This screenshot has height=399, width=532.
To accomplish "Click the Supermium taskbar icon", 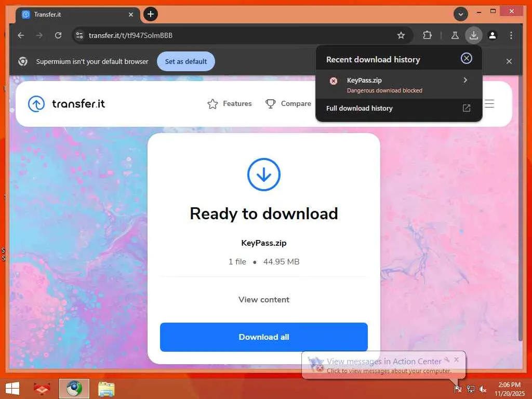I will click(x=74, y=389).
